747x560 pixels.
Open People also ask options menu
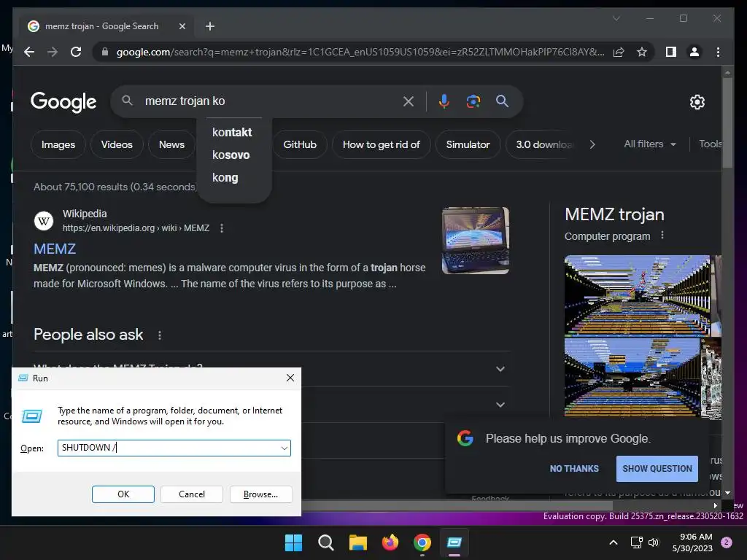(x=160, y=335)
